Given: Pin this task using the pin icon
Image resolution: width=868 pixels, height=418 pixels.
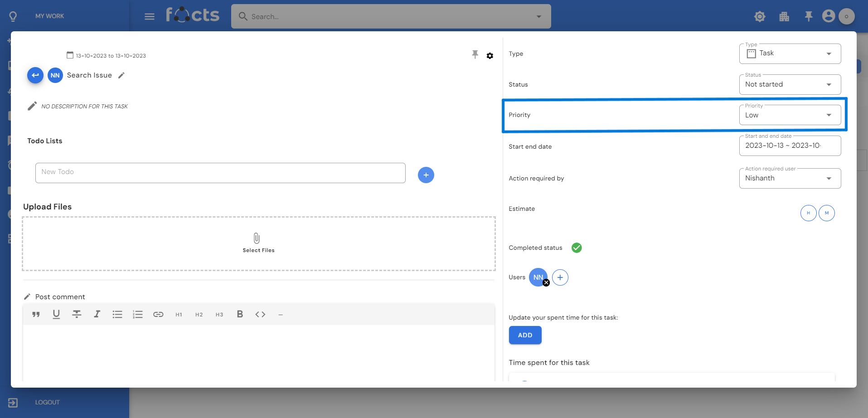Looking at the screenshot, I should point(475,55).
